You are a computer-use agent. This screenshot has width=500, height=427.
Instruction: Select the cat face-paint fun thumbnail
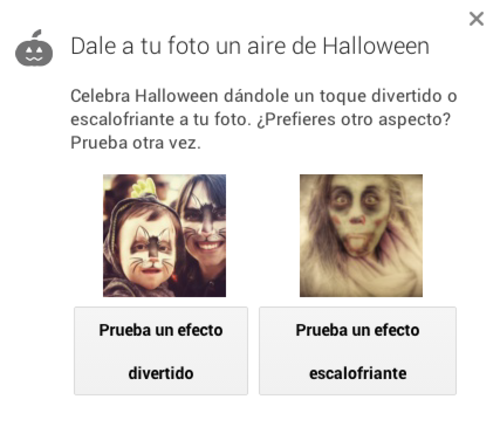[164, 236]
